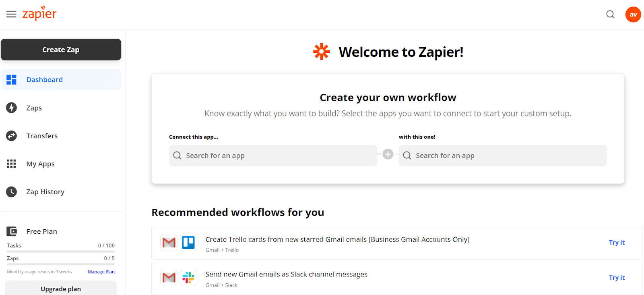Open Zap History via the clock icon
This screenshot has width=644, height=295.
[11, 192]
